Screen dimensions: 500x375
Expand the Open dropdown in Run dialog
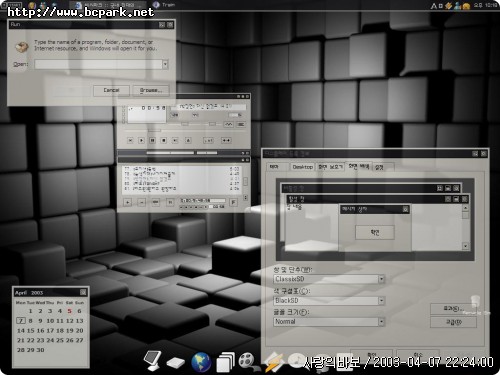[165, 64]
